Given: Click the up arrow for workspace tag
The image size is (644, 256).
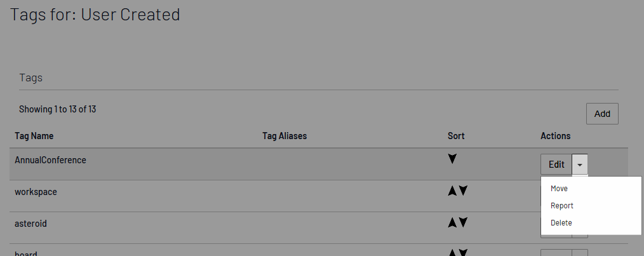Looking at the screenshot, I should [x=452, y=191].
